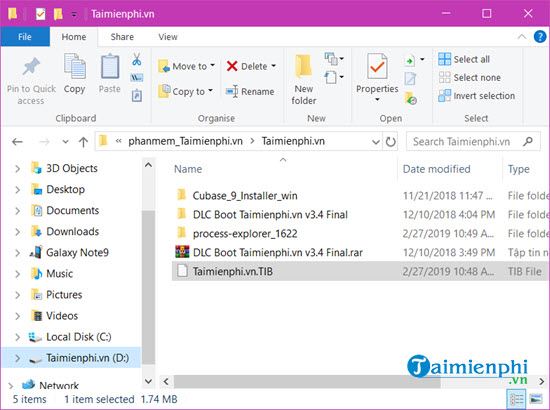Screen dimensions: 550x410
Task: Open the Delete dropdown arrow
Action: pos(274,66)
